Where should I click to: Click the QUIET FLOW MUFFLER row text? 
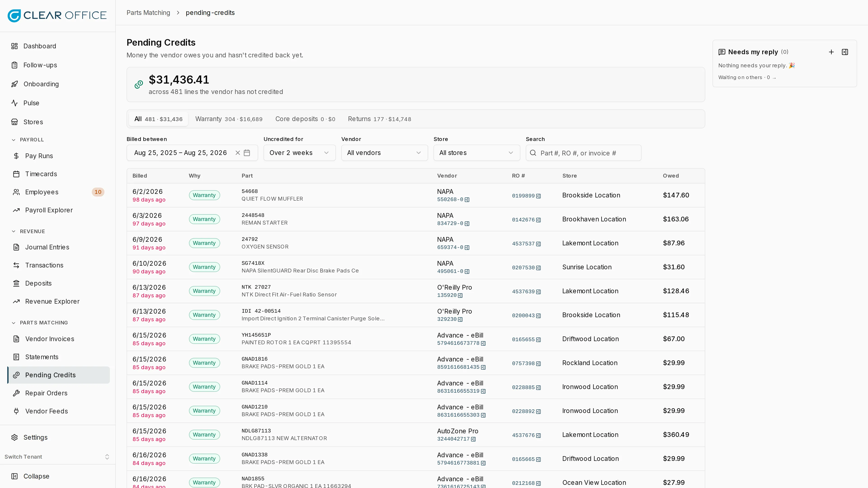coord(272,199)
